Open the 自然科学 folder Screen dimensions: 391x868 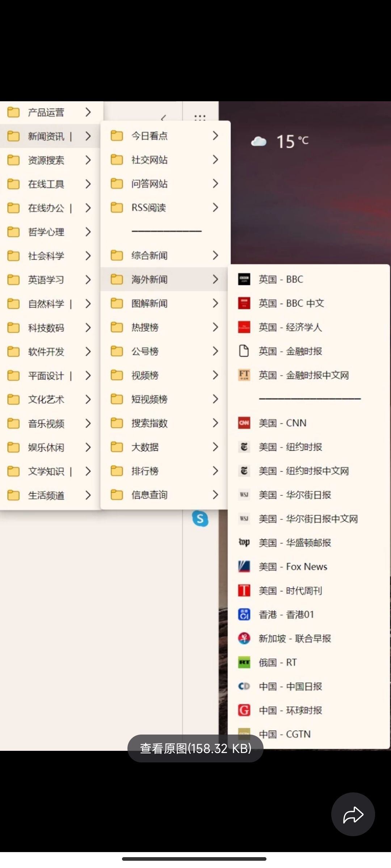pyautogui.click(x=50, y=303)
